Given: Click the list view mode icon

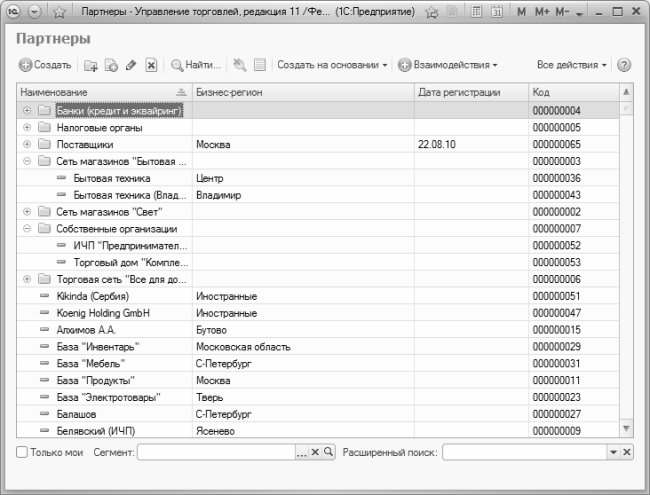Looking at the screenshot, I should [260, 65].
